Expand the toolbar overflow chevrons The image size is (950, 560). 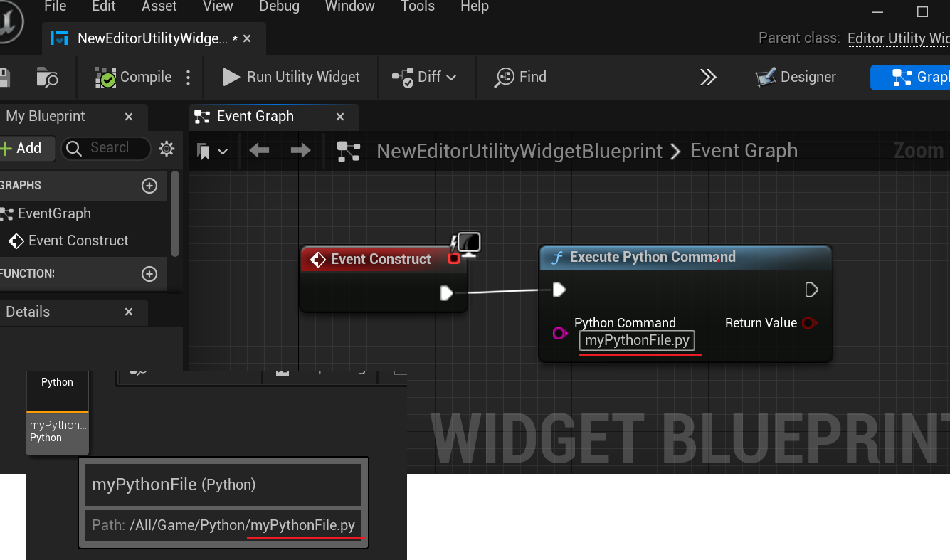[x=708, y=77]
